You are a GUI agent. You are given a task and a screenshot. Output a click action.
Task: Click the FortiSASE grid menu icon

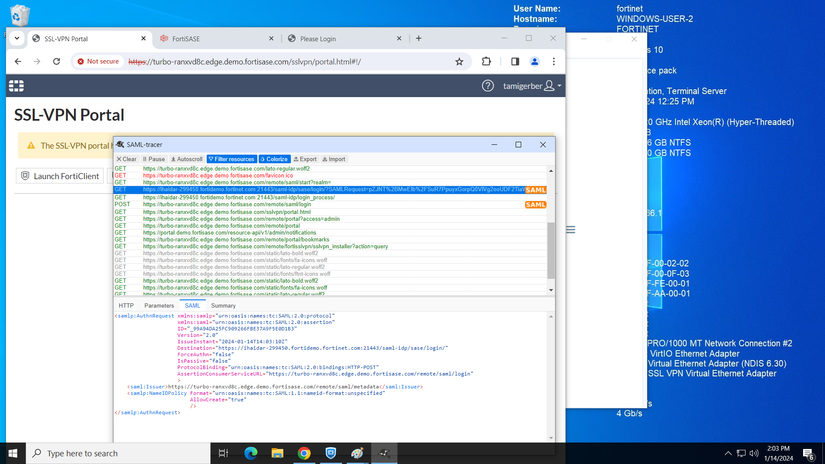(16, 86)
